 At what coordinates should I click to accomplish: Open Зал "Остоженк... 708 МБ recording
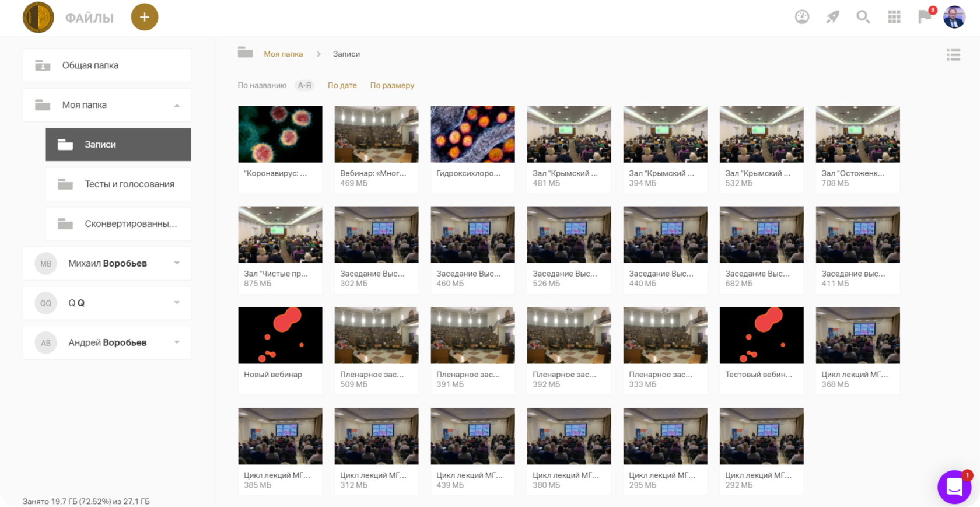coord(857,149)
